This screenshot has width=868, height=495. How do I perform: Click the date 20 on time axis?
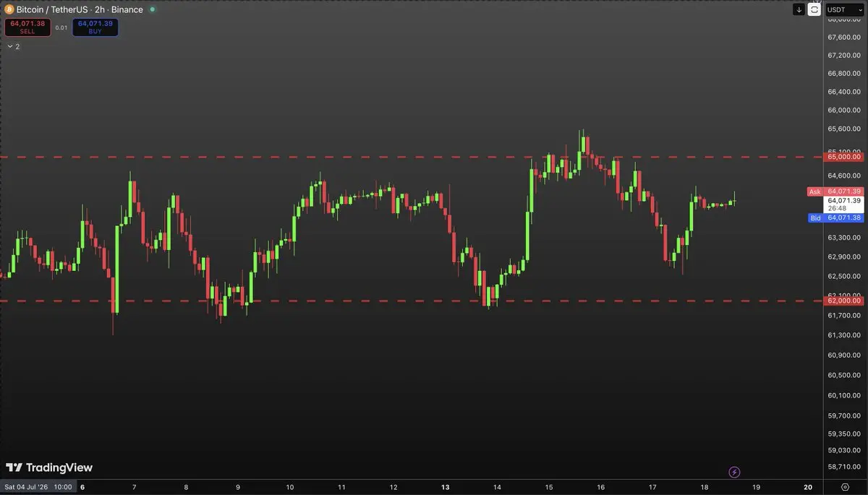pyautogui.click(x=808, y=488)
